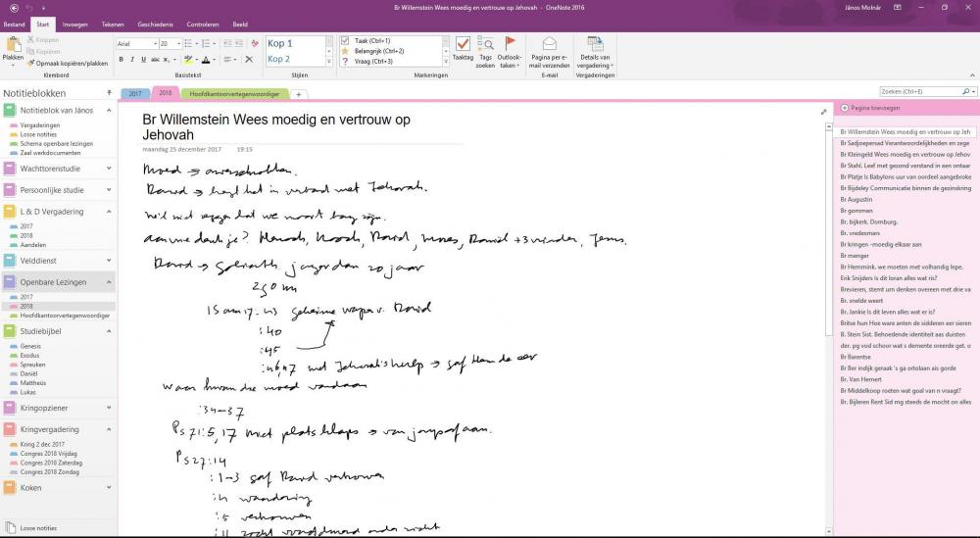Click the bulleted list icon

pos(188,44)
